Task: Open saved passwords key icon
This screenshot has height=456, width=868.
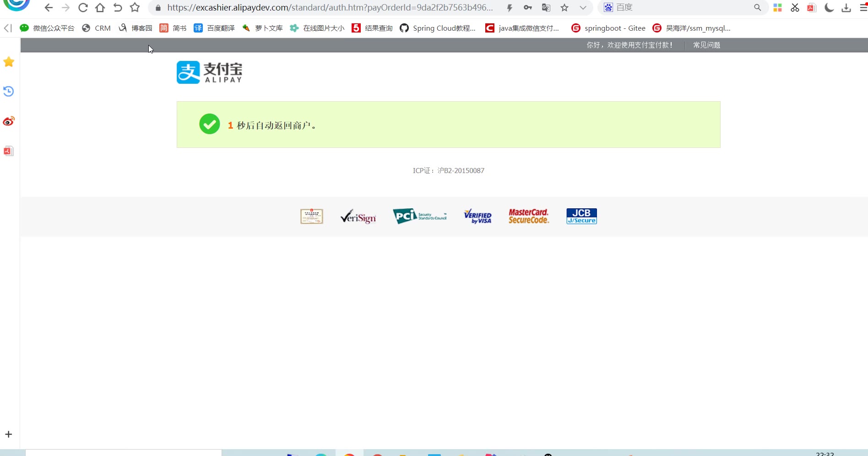Action: point(528,8)
